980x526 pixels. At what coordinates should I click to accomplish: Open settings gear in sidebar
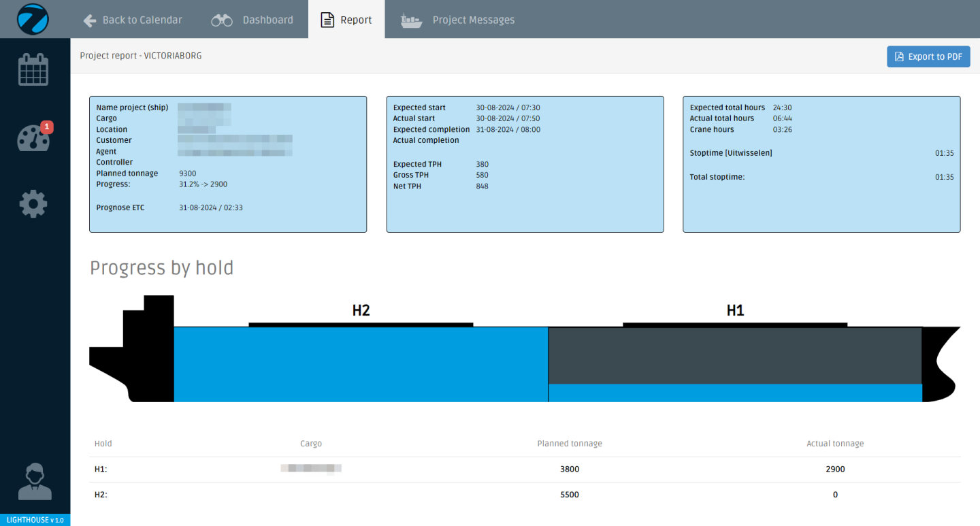(33, 203)
